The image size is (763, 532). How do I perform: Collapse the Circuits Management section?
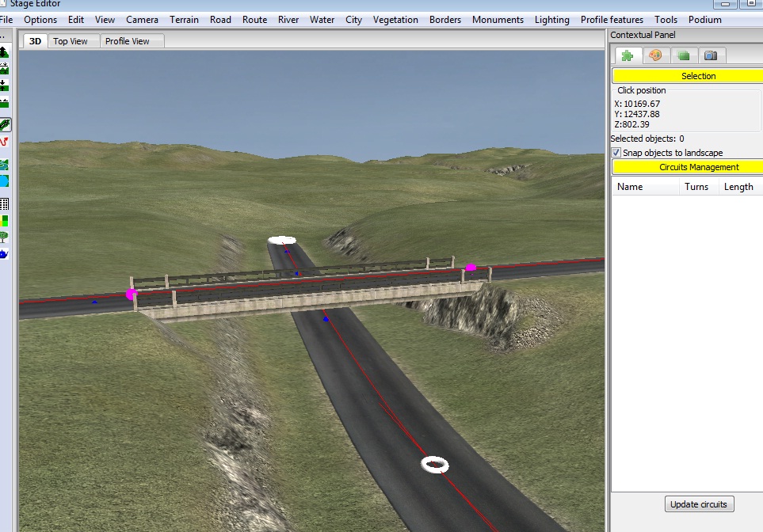click(x=687, y=167)
